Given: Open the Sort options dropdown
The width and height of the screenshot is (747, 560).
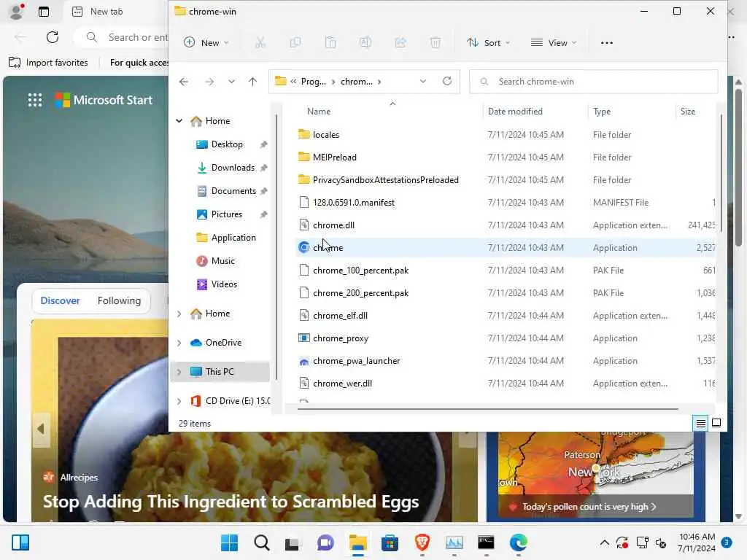Looking at the screenshot, I should click(488, 43).
